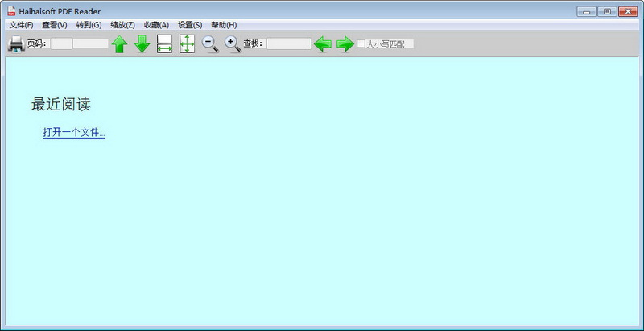Find previous match with green left arrow
644x331 pixels.
(323, 44)
